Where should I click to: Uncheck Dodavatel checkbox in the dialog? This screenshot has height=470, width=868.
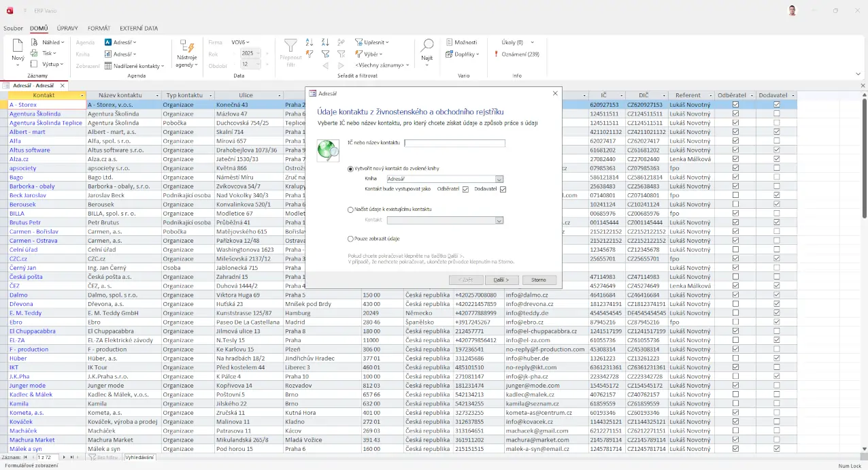tap(503, 189)
